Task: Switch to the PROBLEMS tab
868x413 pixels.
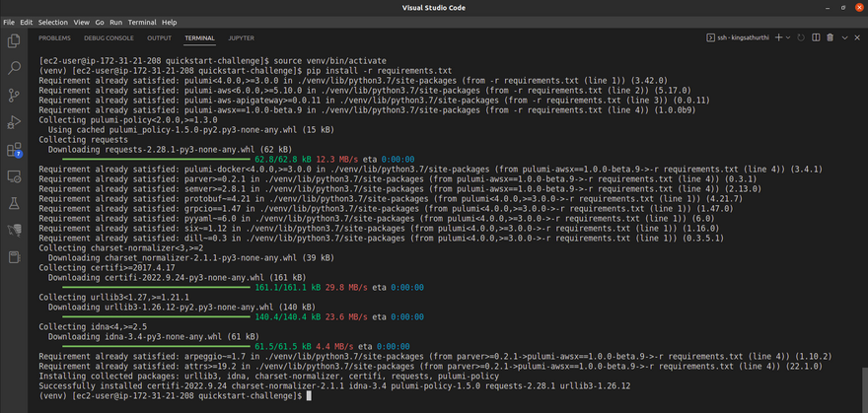Action: [x=54, y=37]
